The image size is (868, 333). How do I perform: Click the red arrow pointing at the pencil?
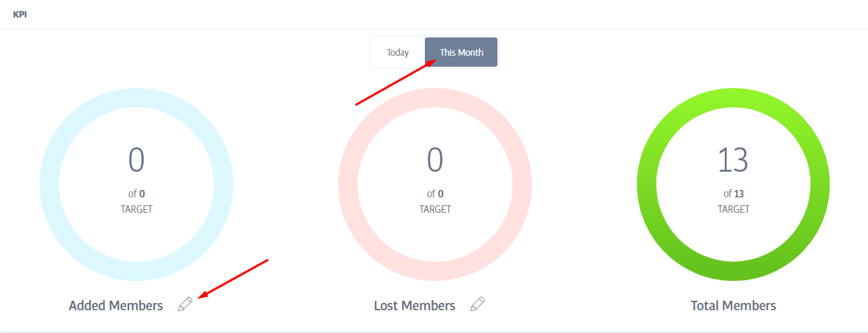point(233,279)
